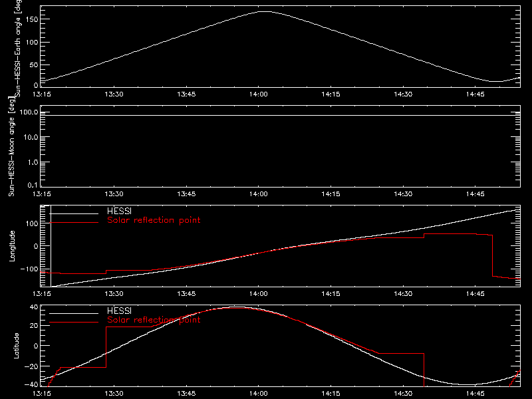Screen dimensions: 532x399
Task: Click 14:00 time label under Earth angle plot
Action: click(x=259, y=94)
